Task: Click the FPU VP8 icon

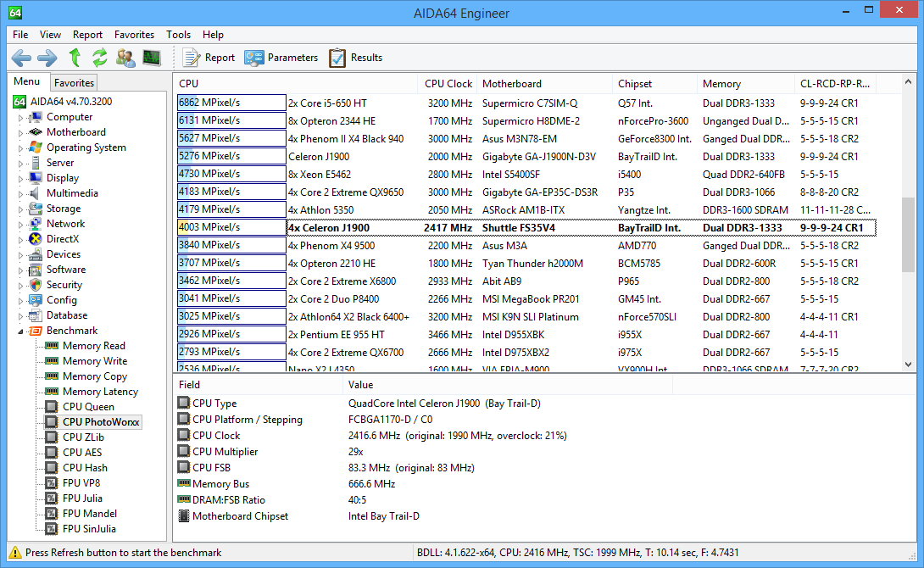Action: 52,482
